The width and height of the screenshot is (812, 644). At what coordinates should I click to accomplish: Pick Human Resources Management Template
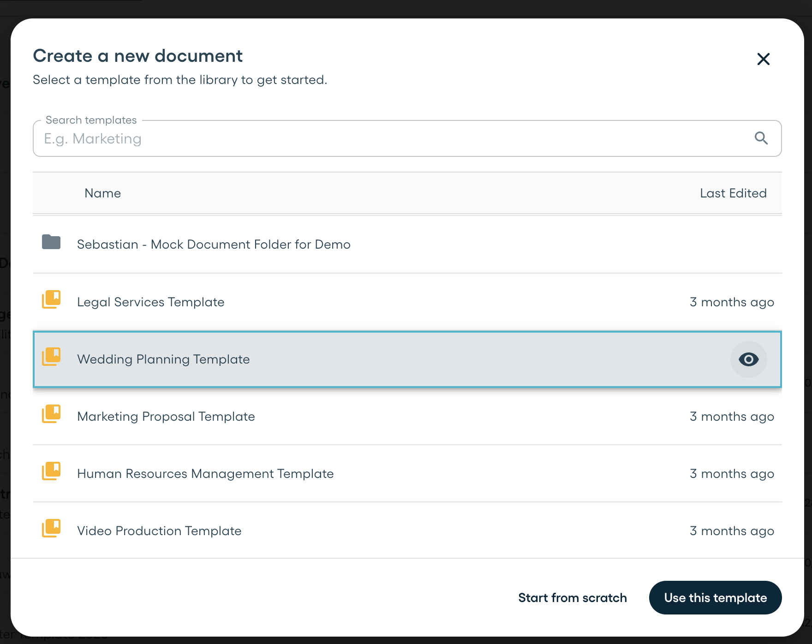point(407,474)
